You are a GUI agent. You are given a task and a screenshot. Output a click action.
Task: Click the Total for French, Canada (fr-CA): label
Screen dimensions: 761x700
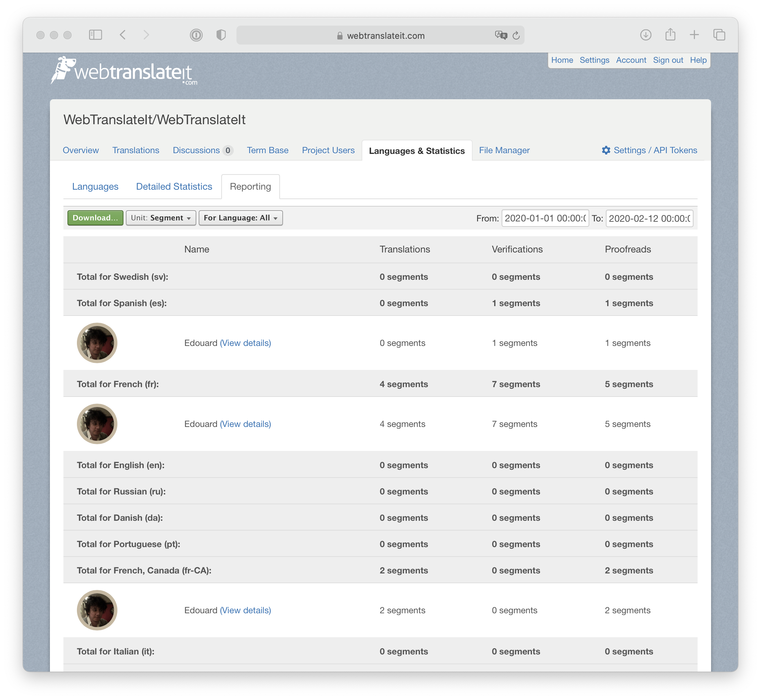pos(144,570)
